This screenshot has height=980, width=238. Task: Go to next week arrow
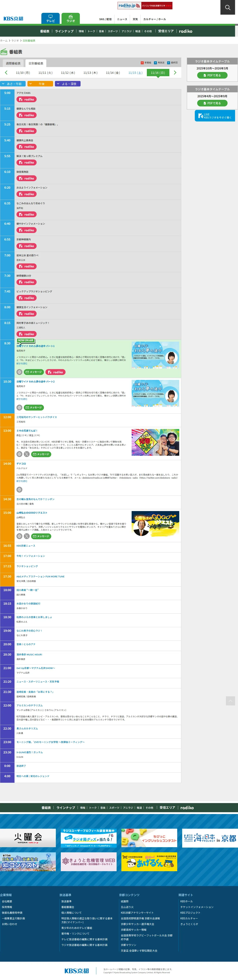point(175,73)
